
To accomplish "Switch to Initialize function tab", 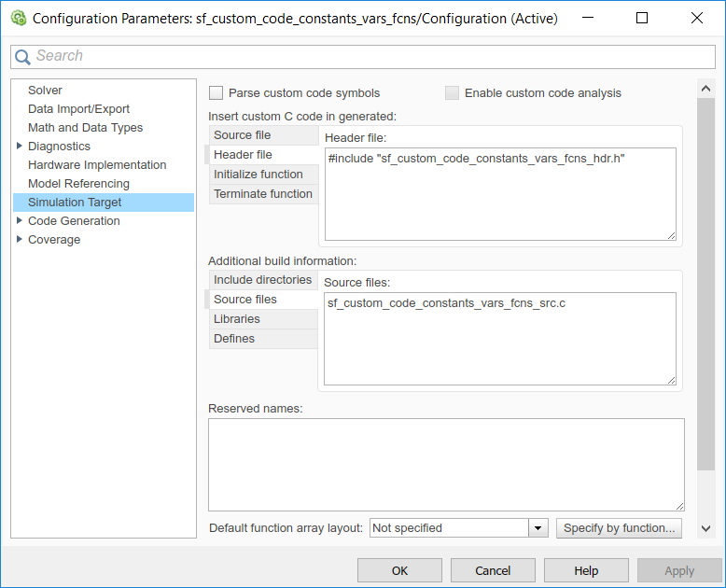I will (x=263, y=175).
